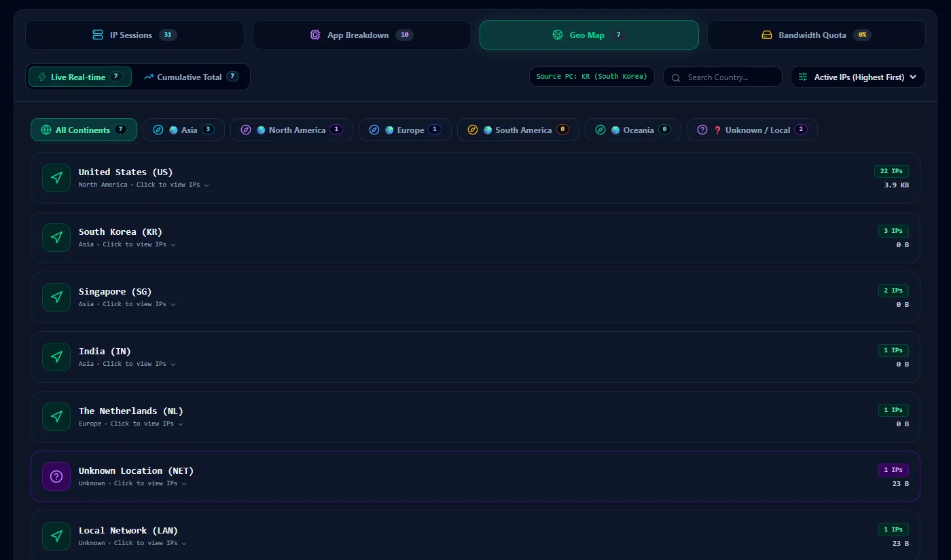Click the 22 IPs badge for United States

[891, 171]
